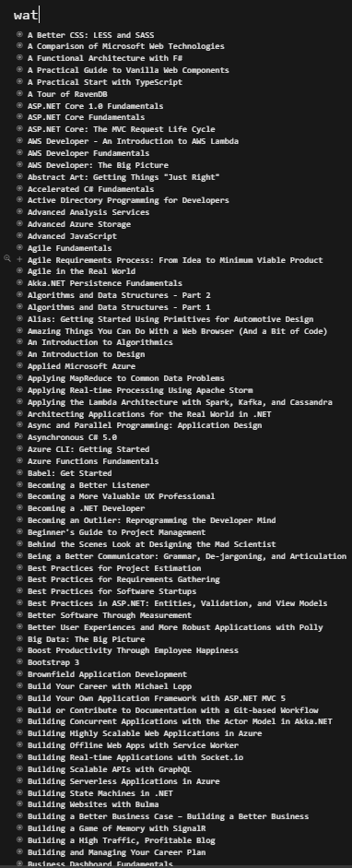Click the bullet next to Big Data: The Big Picture
This screenshot has height=868, width=352.
20,638
